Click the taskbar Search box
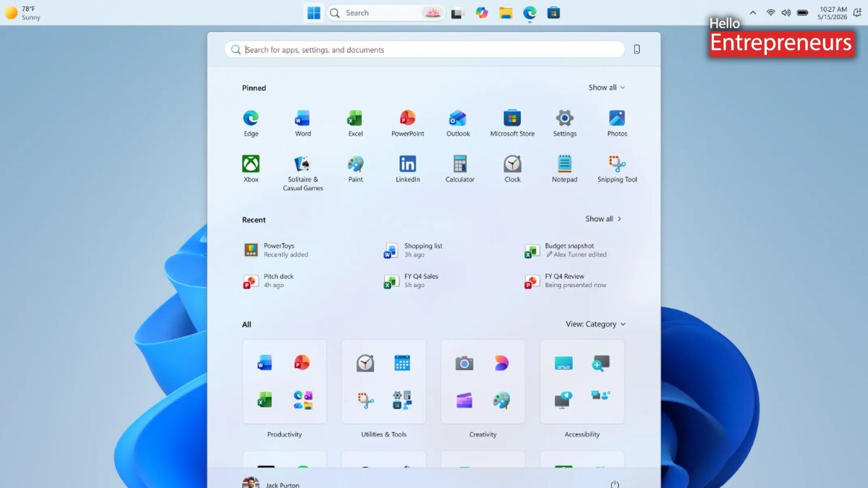Viewport: 868px width, 488px height. pyautogui.click(x=385, y=13)
